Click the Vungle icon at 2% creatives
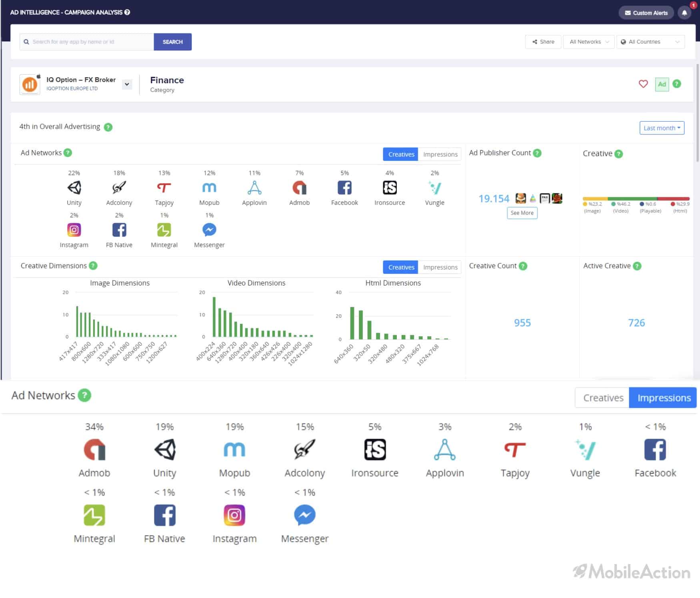 point(434,187)
